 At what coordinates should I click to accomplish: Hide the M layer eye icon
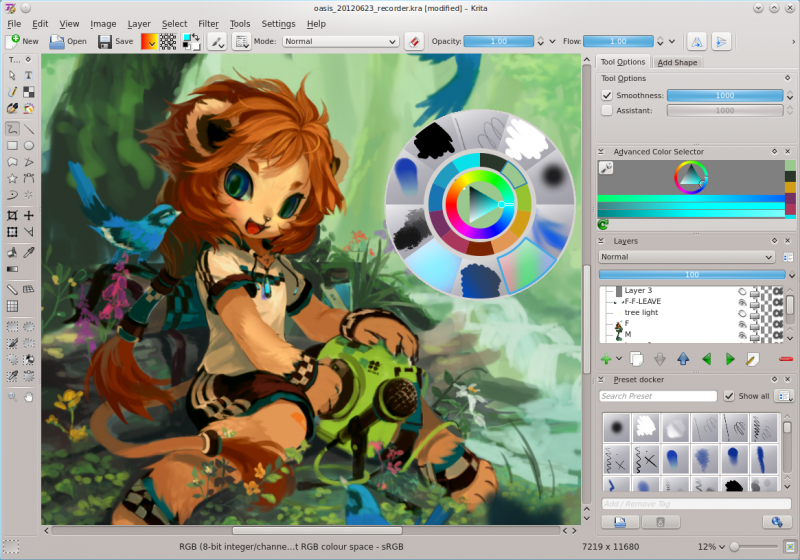click(742, 335)
